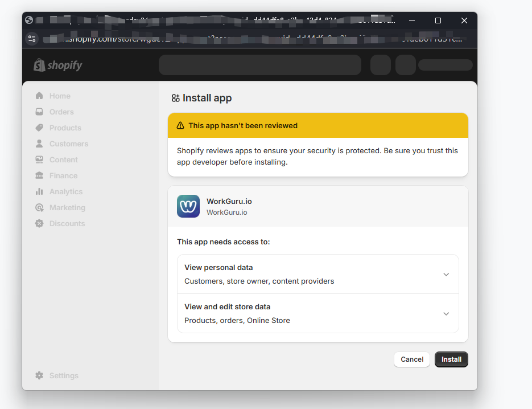Expand View and edit store data chevron
Screen dimensions: 532x409
click(x=446, y=314)
